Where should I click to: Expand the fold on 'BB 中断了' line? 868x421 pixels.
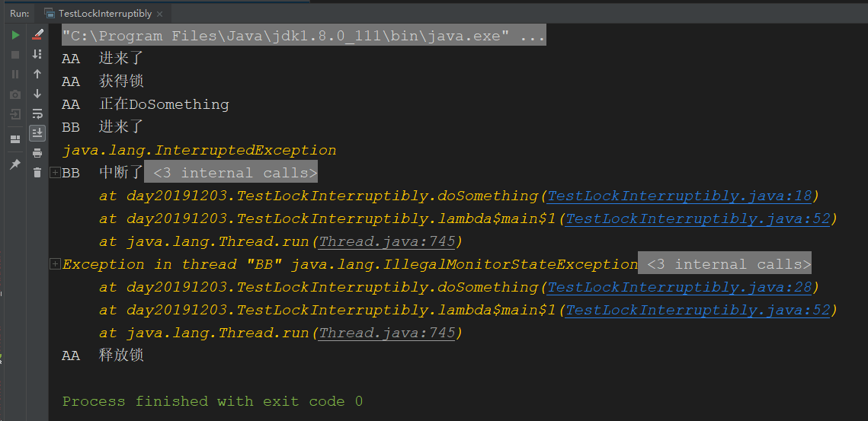(x=55, y=173)
